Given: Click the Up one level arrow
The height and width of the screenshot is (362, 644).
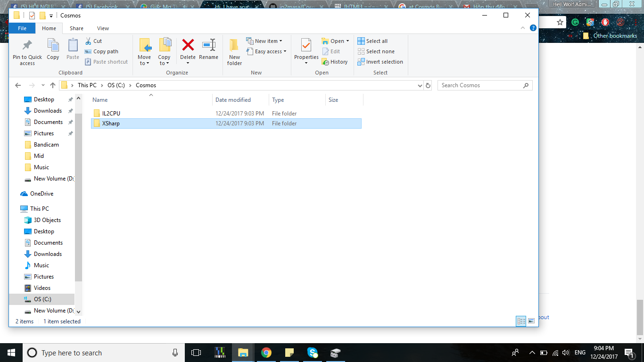Looking at the screenshot, I should [52, 85].
